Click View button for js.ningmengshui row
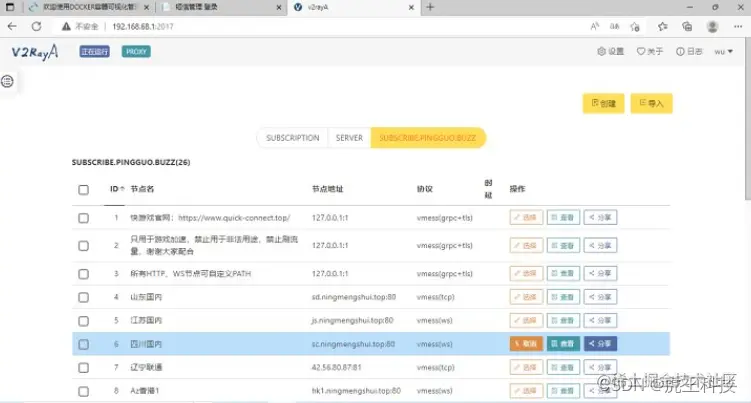 click(563, 320)
